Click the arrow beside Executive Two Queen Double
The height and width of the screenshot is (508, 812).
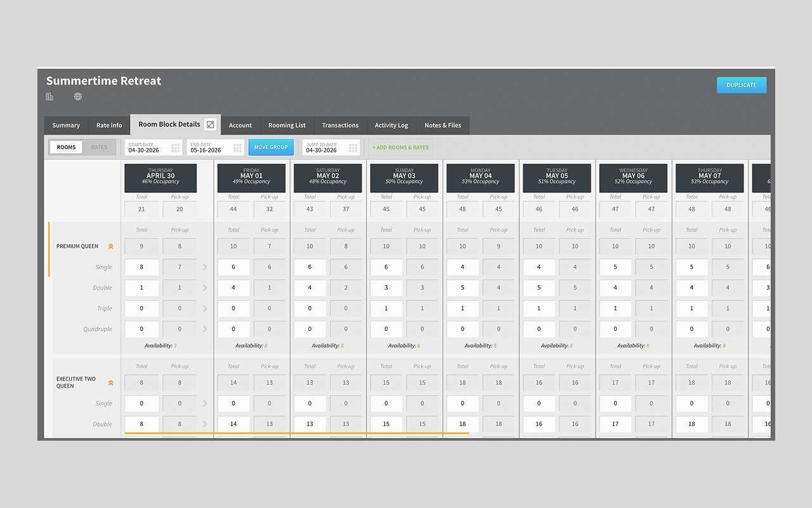(205, 424)
